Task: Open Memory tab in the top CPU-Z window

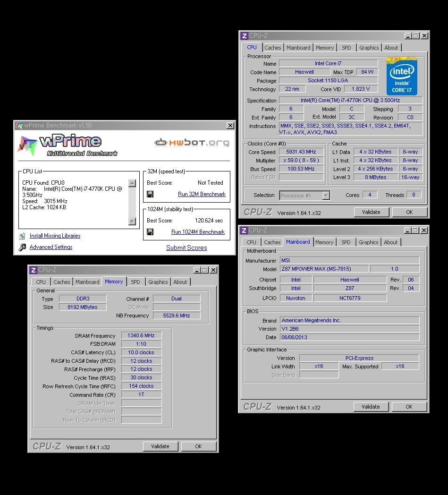Action: click(325, 48)
